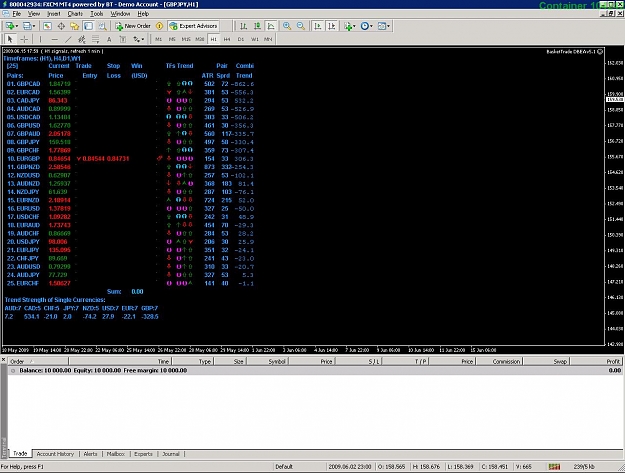625x473 pixels.
Task: Draw a horizontal line tool
Action: (55, 39)
